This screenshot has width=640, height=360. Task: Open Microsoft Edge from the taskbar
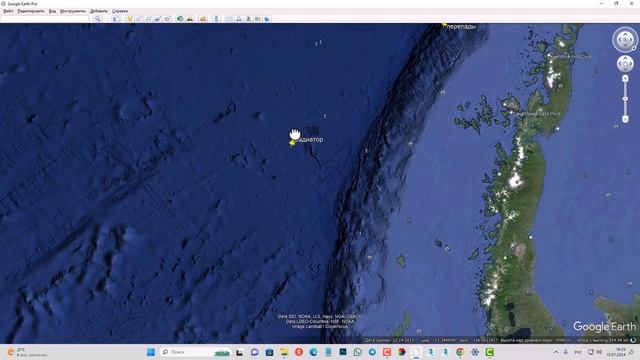click(313, 352)
